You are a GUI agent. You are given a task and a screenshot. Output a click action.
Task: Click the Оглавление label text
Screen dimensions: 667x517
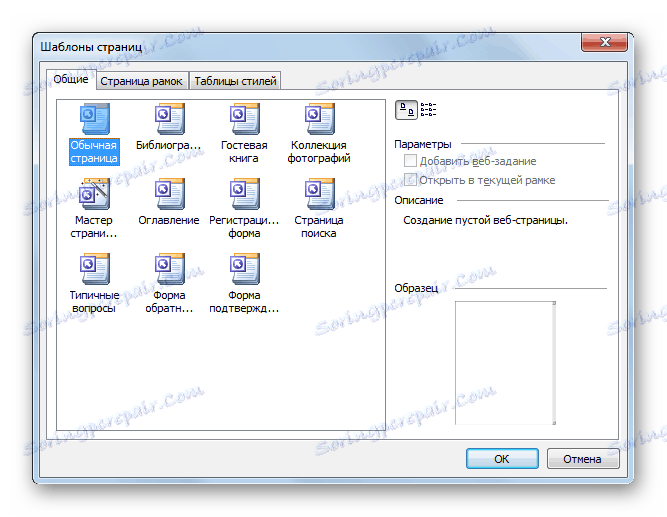pyautogui.click(x=169, y=220)
